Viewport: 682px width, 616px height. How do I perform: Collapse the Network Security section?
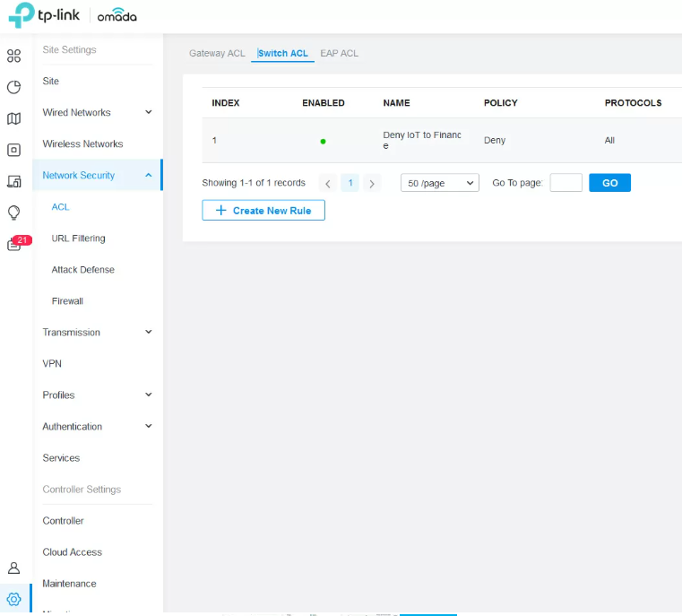pyautogui.click(x=149, y=175)
